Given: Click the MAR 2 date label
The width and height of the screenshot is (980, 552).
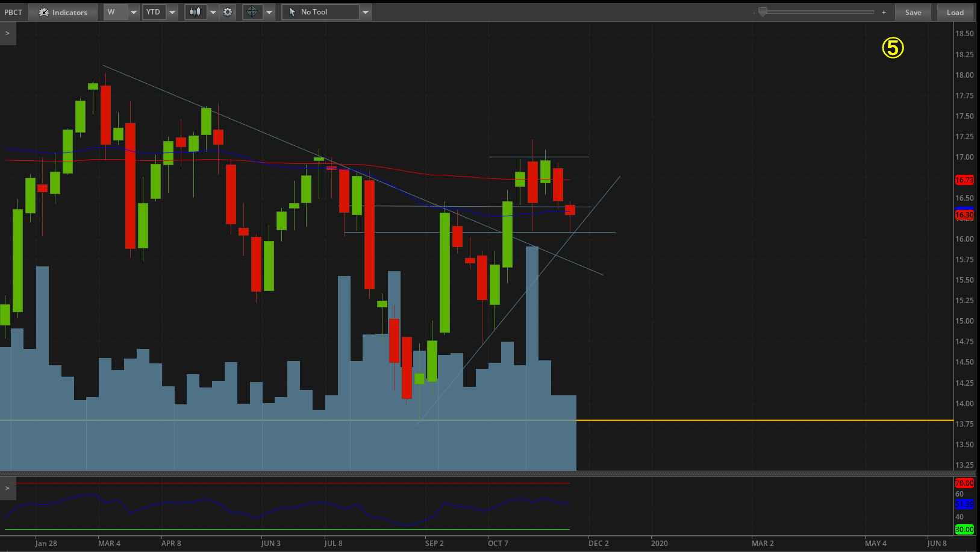Looking at the screenshot, I should click(x=763, y=544).
